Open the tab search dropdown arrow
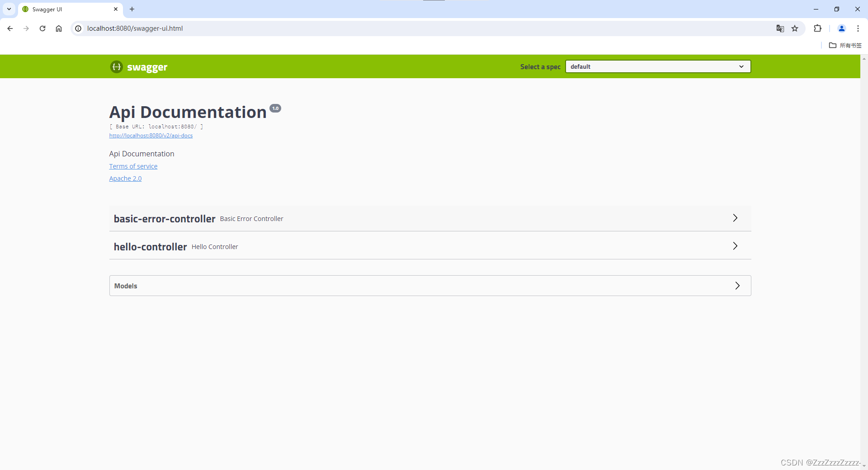 click(9, 9)
